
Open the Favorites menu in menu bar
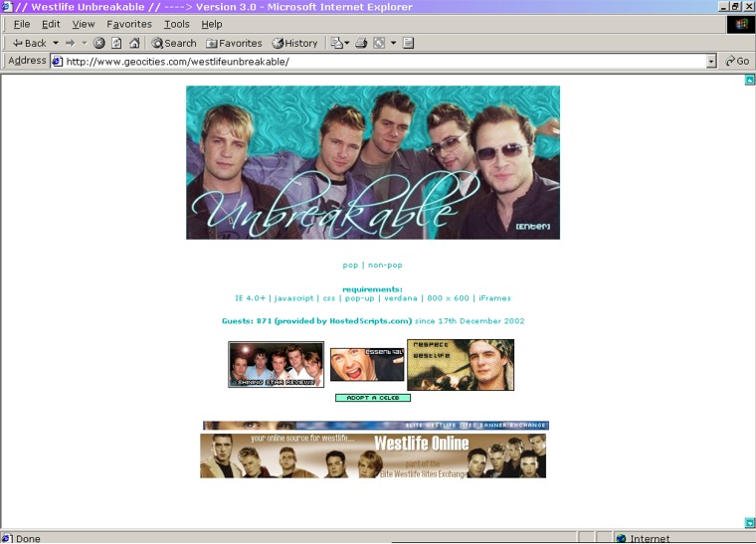129,24
